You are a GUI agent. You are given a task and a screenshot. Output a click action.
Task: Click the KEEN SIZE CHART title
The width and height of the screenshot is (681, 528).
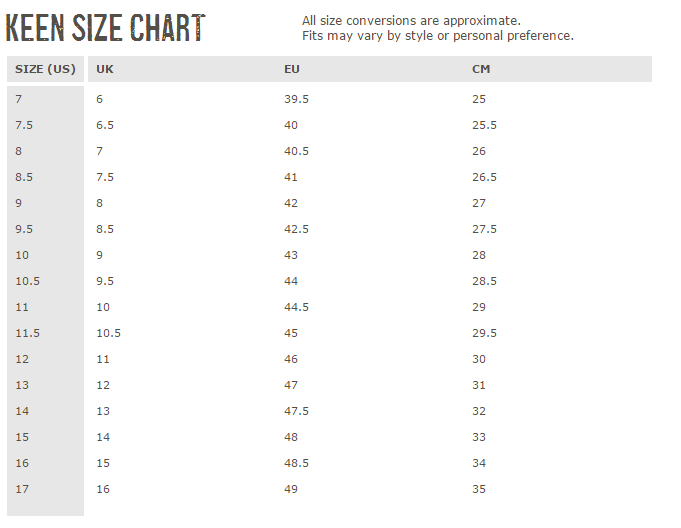pos(106,28)
